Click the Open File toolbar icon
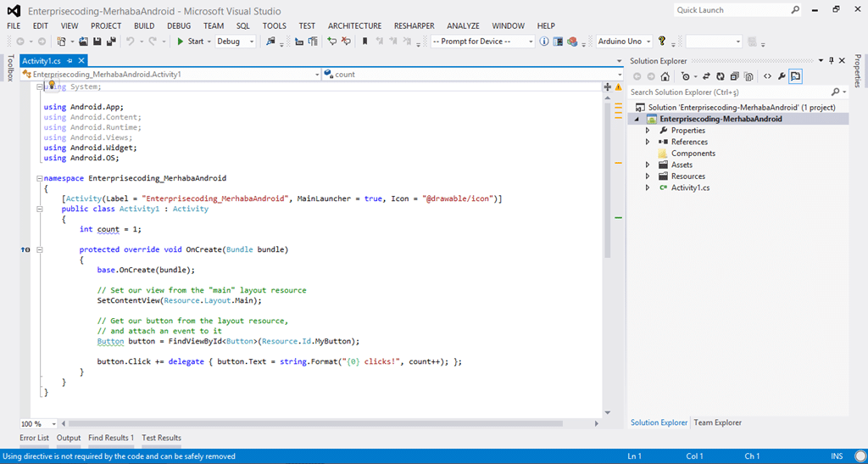Viewport: 868px width, 464px height. tap(84, 42)
